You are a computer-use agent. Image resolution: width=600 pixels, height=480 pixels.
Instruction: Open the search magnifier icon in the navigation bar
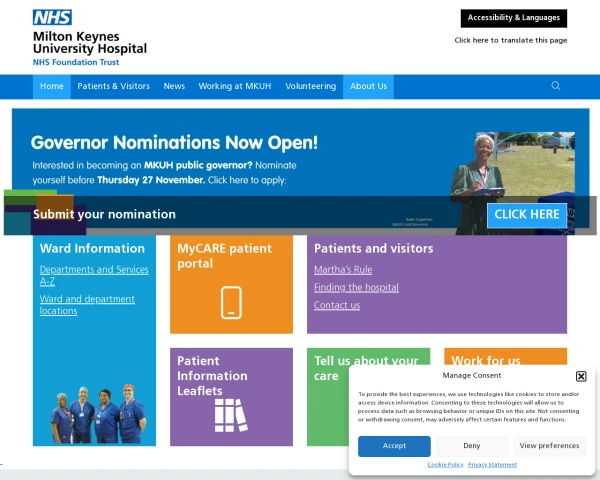[x=556, y=86]
